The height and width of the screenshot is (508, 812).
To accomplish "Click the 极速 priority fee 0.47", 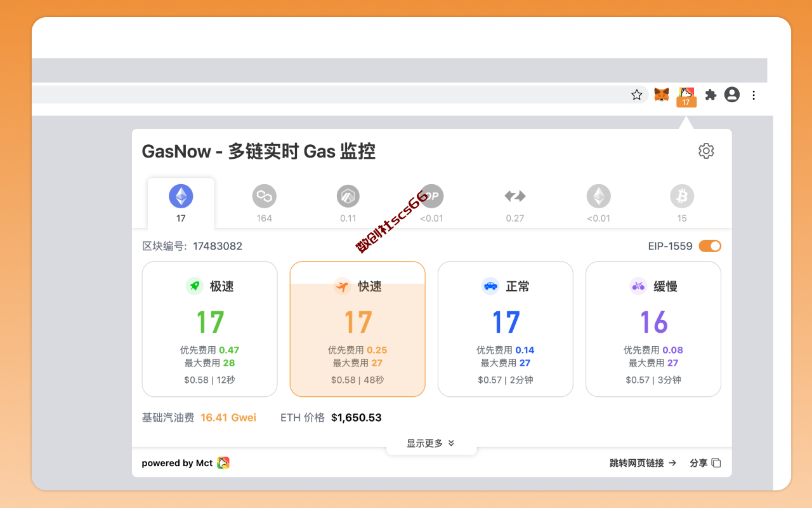I will (229, 350).
